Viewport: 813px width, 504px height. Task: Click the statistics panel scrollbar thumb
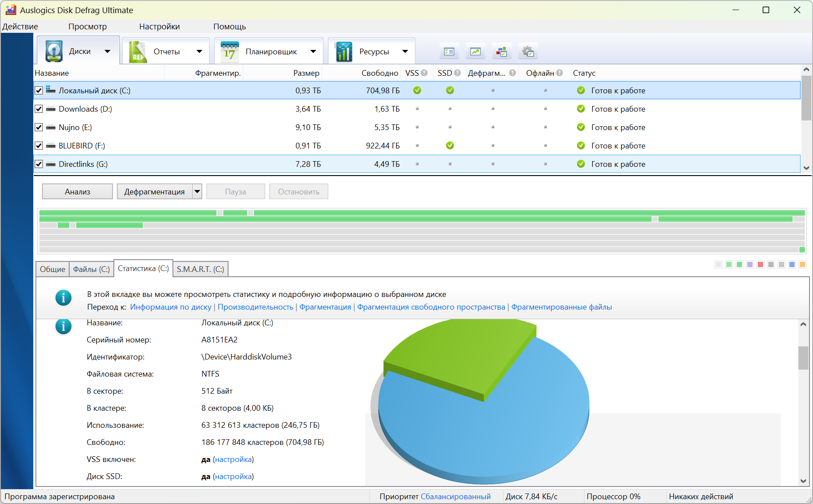(803, 358)
